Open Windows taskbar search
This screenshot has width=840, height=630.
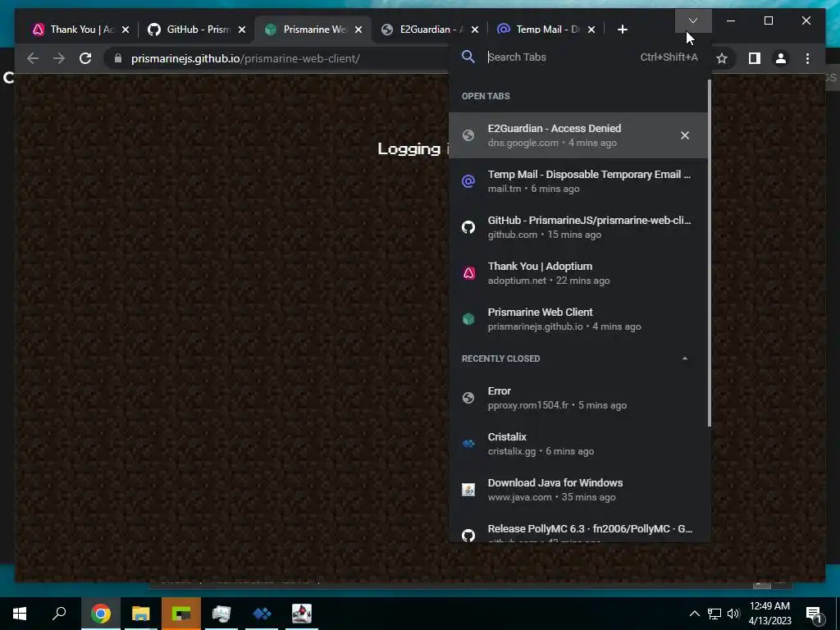(59, 614)
